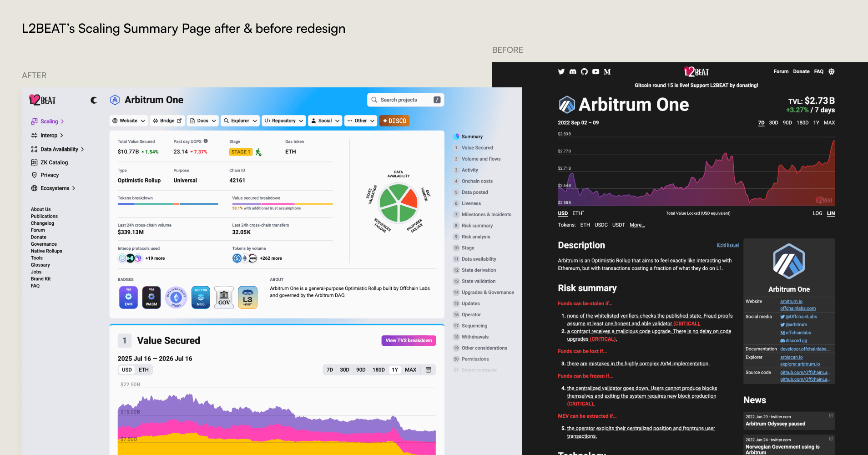Open external link icon on Arbitrum Odyssey paused news
This screenshot has height=455, width=868.
pyautogui.click(x=831, y=415)
